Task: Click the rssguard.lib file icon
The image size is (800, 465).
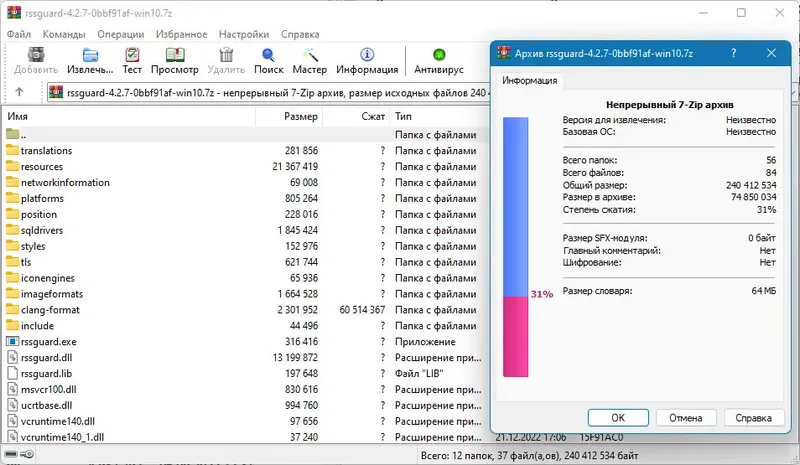Action: [12, 373]
